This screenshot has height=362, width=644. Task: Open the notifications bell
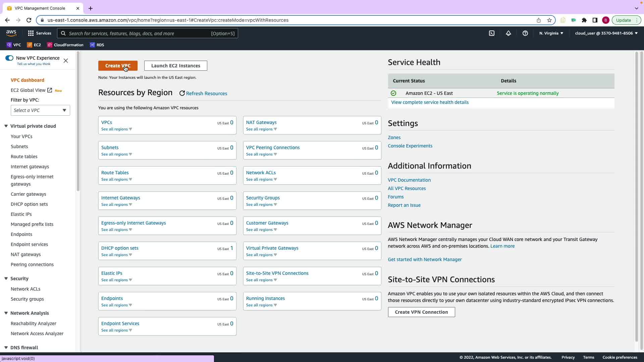508,33
